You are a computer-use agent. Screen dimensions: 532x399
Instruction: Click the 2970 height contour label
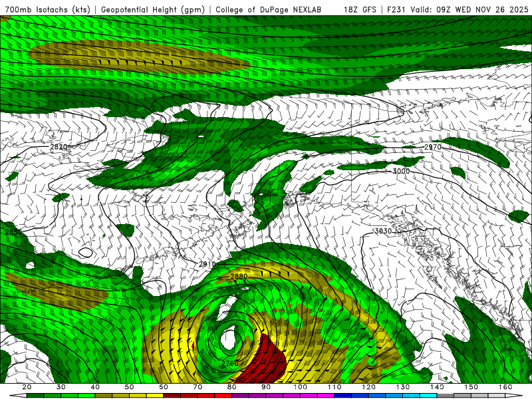pos(433,147)
